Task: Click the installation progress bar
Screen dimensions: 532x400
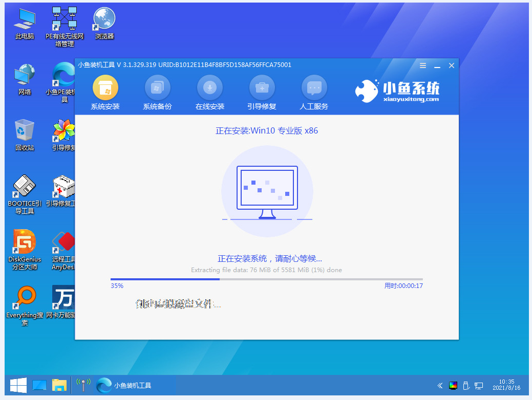Action: 267,279
